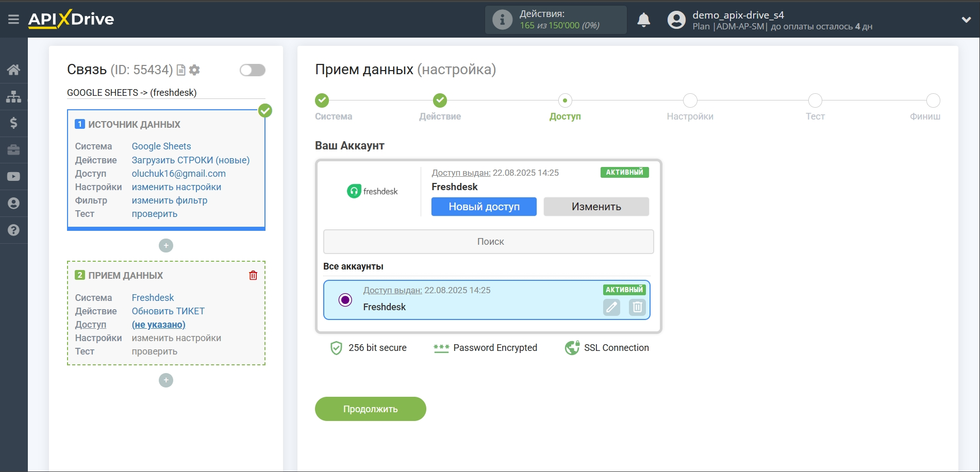The width and height of the screenshot is (980, 472).
Task: Click source изменить настройки link
Action: coord(176,187)
